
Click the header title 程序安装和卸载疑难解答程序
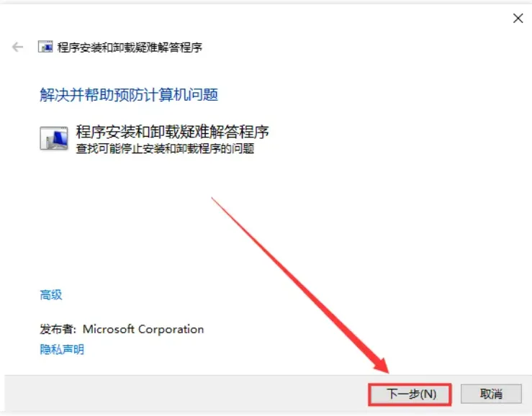point(130,48)
